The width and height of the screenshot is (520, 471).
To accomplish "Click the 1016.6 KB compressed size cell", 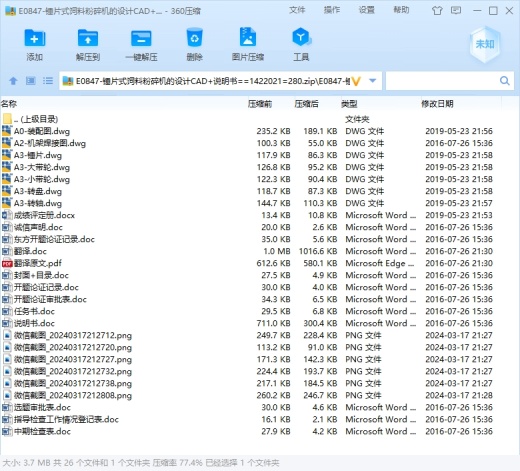I will [x=318, y=251].
